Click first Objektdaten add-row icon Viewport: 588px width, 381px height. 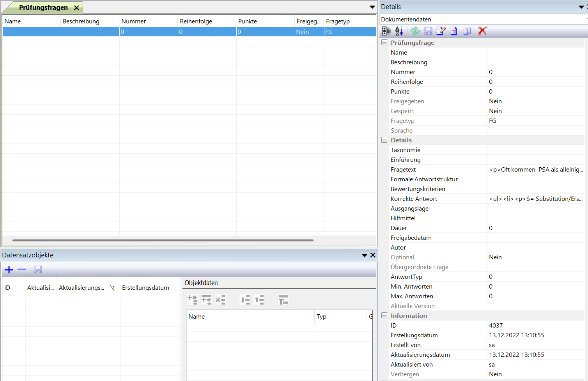point(192,299)
